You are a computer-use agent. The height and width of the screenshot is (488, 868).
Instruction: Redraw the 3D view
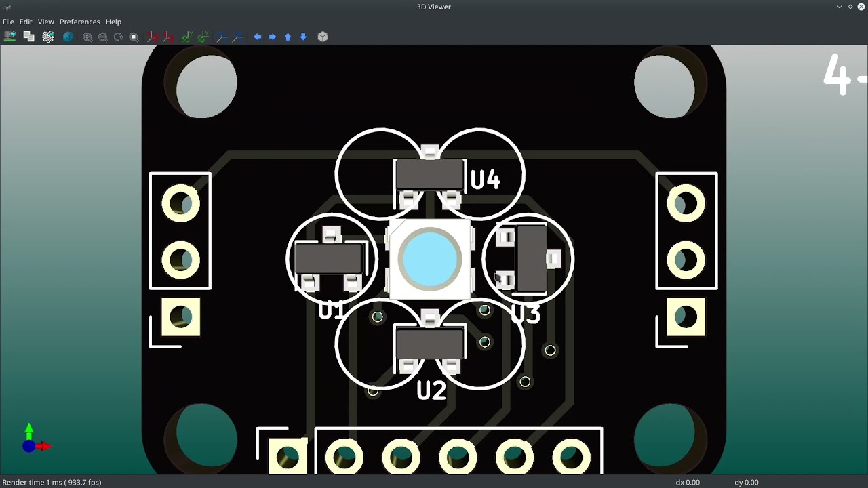pyautogui.click(x=119, y=37)
